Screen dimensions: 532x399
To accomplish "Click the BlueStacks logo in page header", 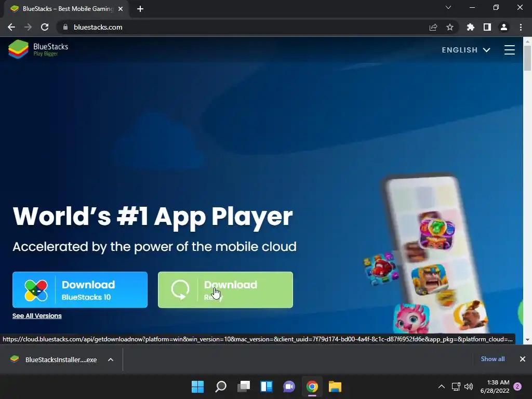I will coord(38,49).
